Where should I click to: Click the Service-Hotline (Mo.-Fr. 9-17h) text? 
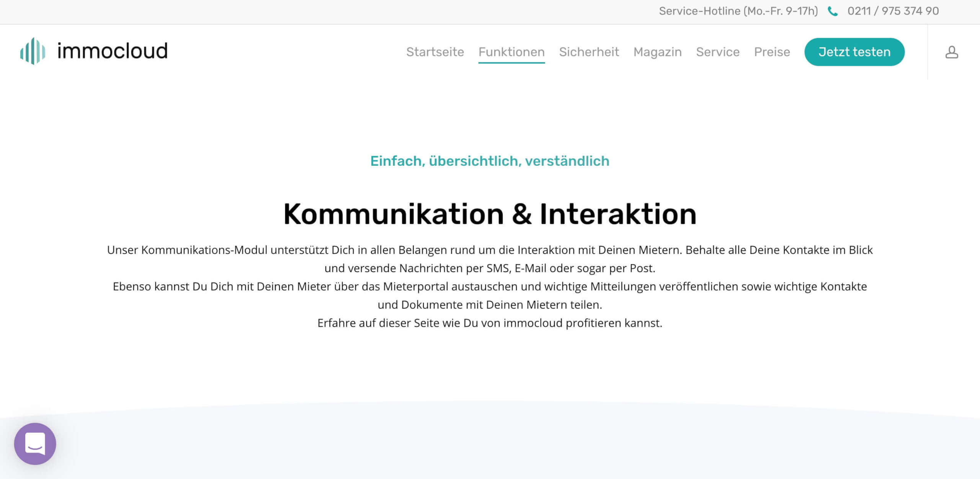[738, 11]
